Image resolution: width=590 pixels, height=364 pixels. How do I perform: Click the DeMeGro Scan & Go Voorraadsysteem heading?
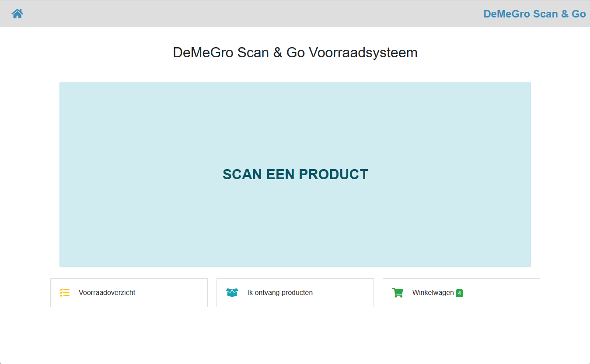295,52
